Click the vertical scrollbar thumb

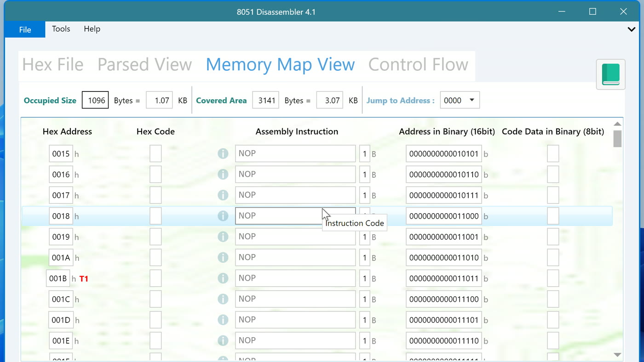(x=617, y=139)
